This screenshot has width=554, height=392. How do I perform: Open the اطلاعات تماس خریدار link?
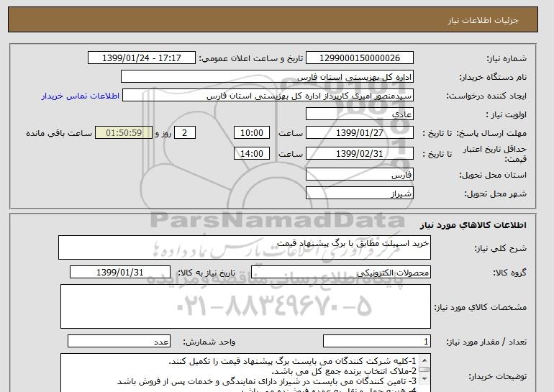click(x=80, y=96)
